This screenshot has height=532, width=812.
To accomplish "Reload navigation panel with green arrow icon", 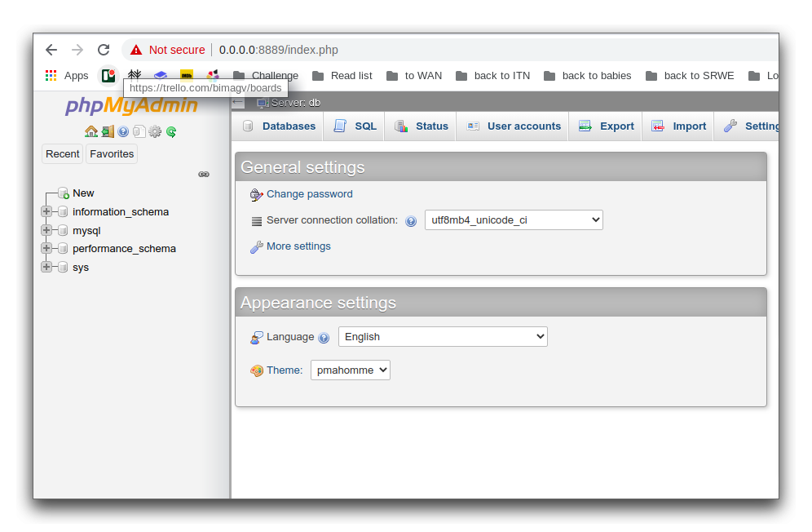I will 171,131.
